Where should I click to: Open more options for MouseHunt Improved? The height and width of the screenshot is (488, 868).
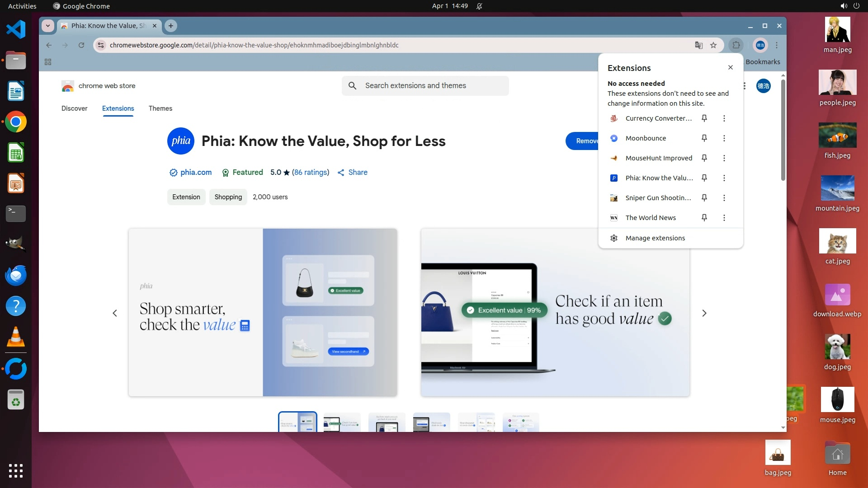point(724,158)
